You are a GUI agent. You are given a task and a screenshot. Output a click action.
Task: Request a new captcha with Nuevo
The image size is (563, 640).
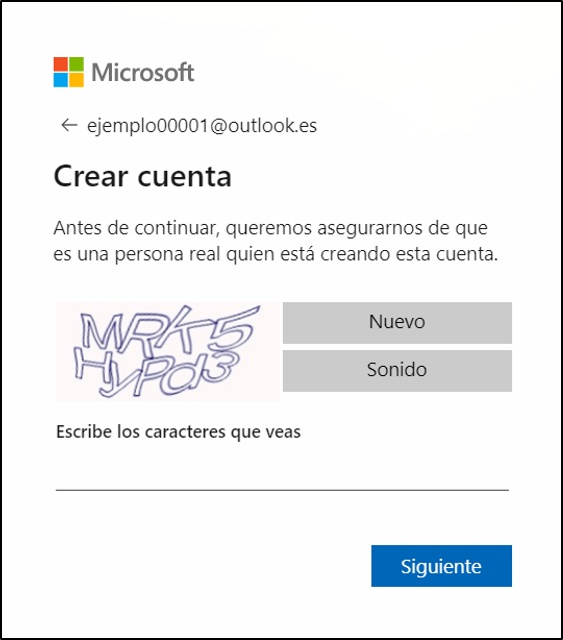(397, 322)
